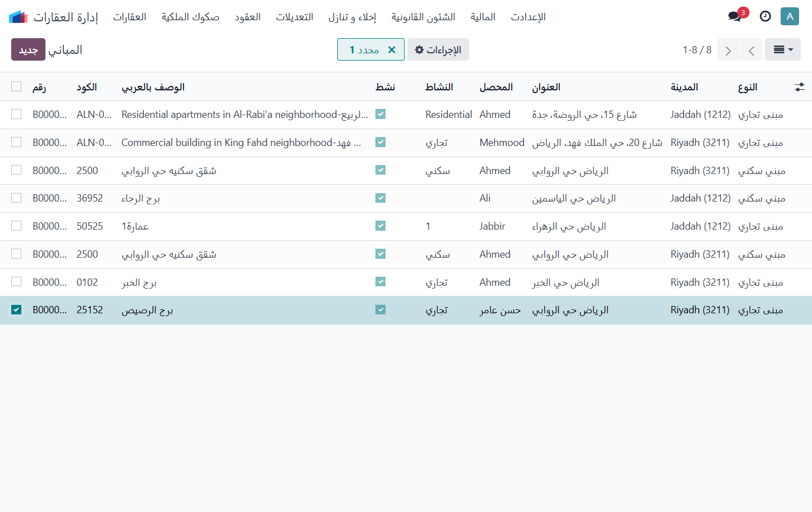Click the جديد new record button
The width and height of the screenshot is (812, 512).
pyautogui.click(x=28, y=49)
